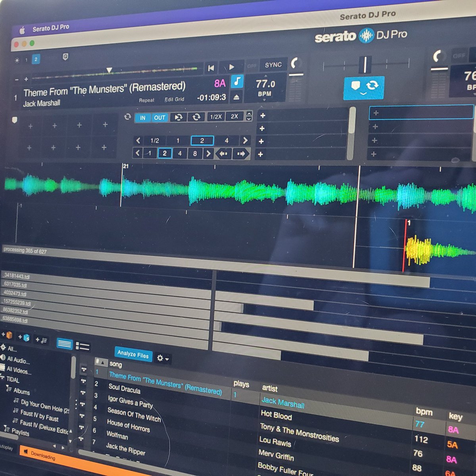Shift auto loop sizes left arrow
Image resolution: width=476 pixels, height=476 pixels.
tap(138, 140)
